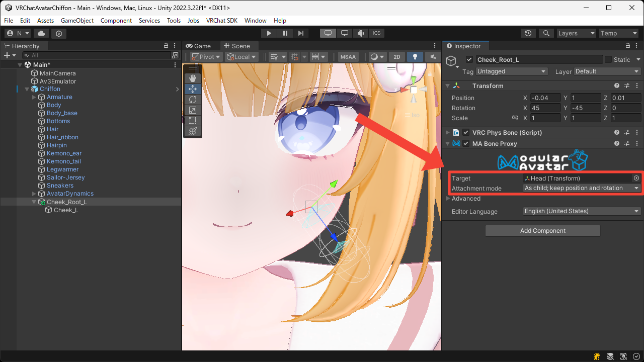The image size is (644, 362).
Task: Disable the VRC Phys Bone component
Action: coord(465,132)
